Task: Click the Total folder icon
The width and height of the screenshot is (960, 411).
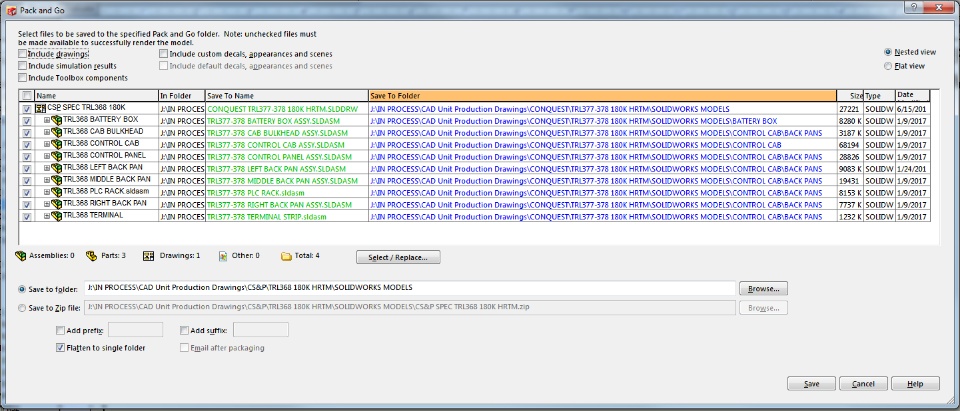Action: pyautogui.click(x=286, y=256)
